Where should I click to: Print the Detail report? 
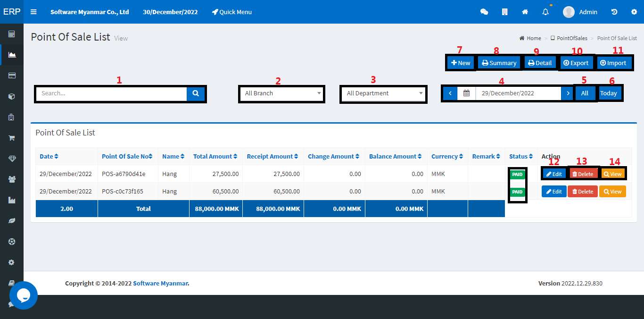tap(540, 63)
